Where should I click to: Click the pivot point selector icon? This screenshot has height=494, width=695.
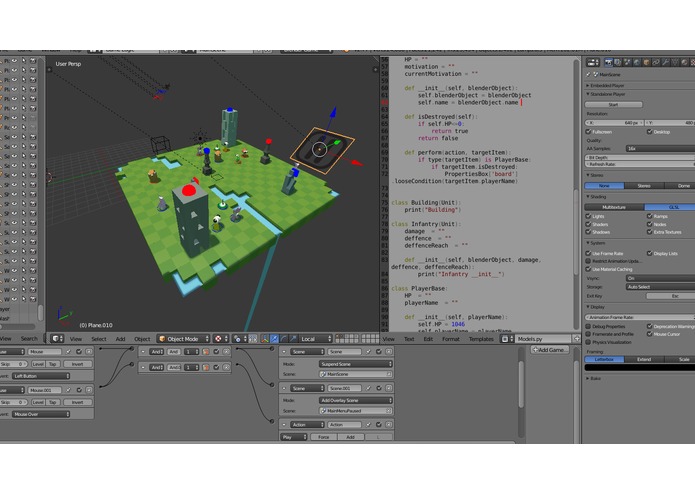point(239,338)
